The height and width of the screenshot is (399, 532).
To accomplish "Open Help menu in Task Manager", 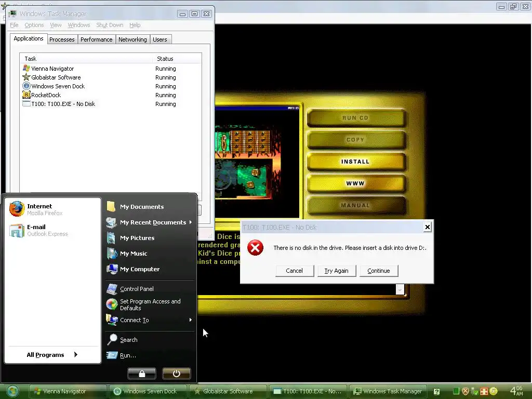I will pos(135,25).
